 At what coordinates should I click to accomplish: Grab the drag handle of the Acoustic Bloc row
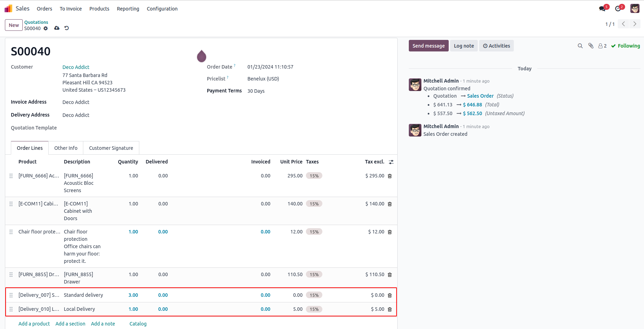coord(11,176)
